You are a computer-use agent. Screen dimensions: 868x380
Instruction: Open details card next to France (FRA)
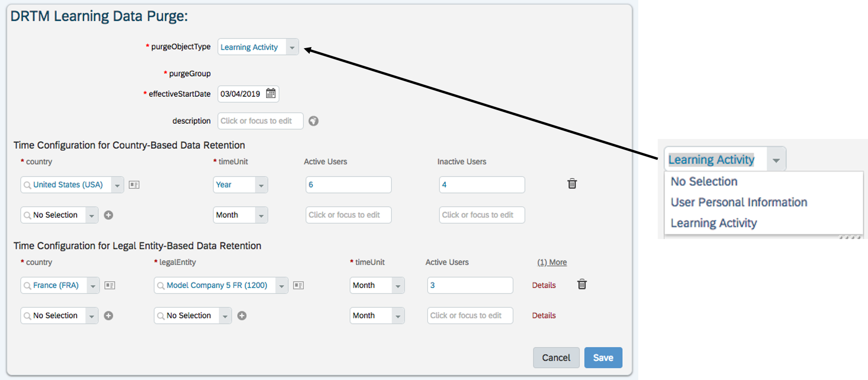pyautogui.click(x=110, y=285)
